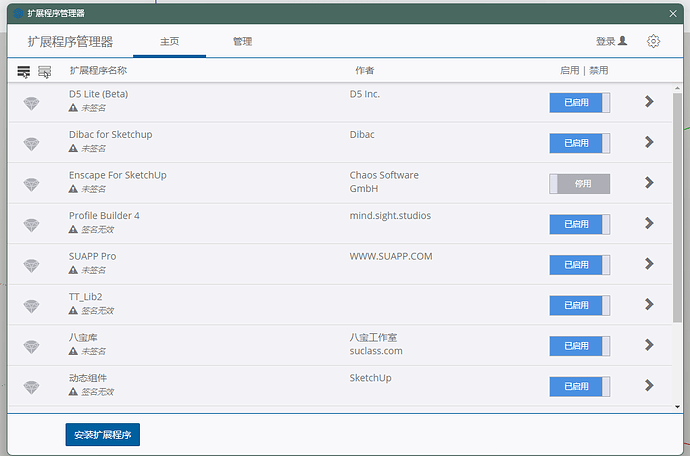This screenshot has width=690, height=456.
Task: Click the gem icon for 八宝库
Action: coord(31,346)
